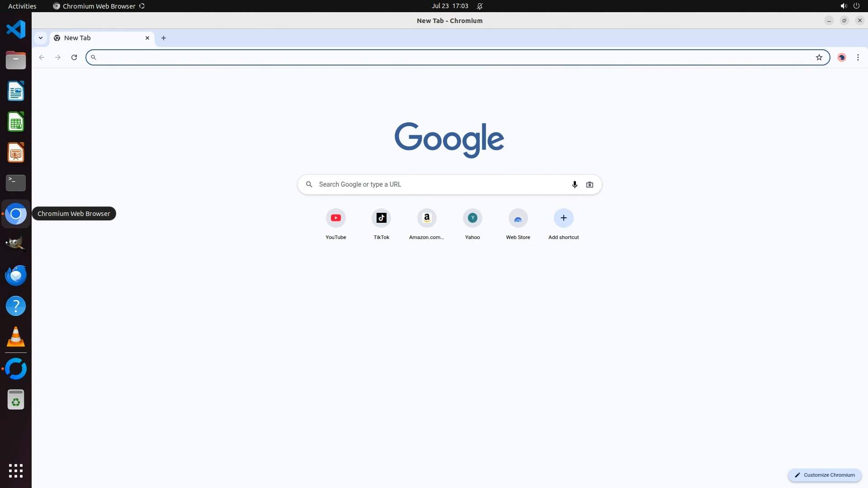This screenshot has width=868, height=488.
Task: Click the Customize Chromium button
Action: tap(825, 475)
